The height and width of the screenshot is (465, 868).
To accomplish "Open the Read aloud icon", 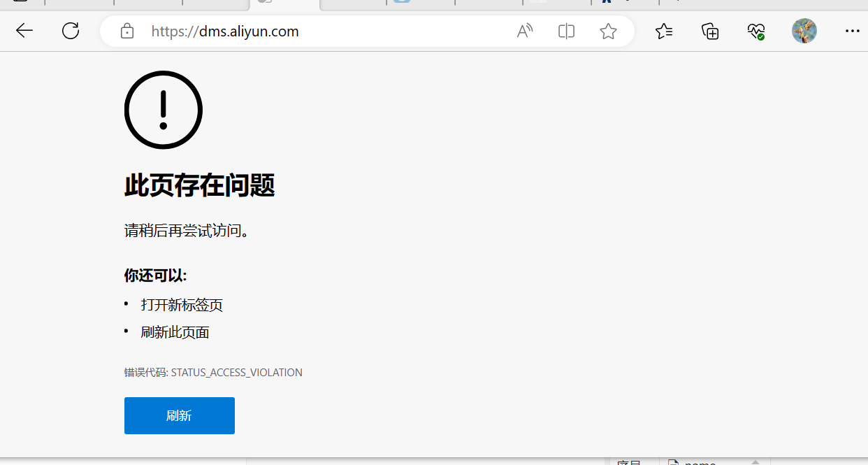I will [525, 31].
